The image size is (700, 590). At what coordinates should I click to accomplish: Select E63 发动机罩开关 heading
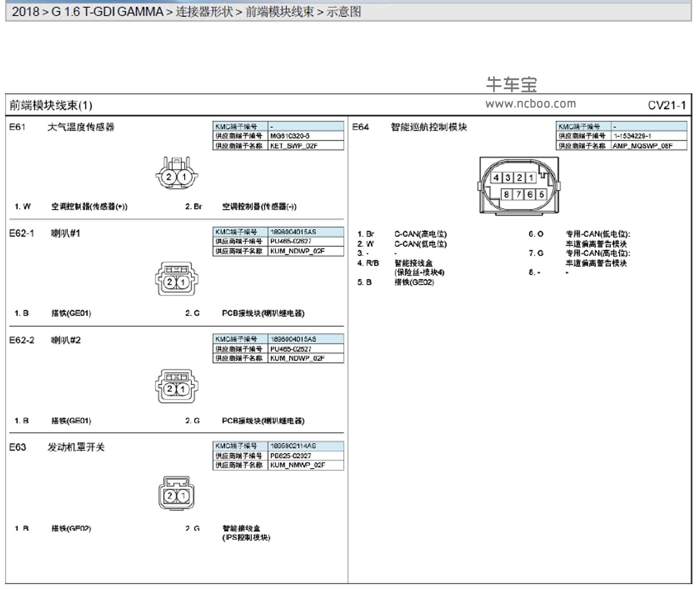pyautogui.click(x=57, y=447)
